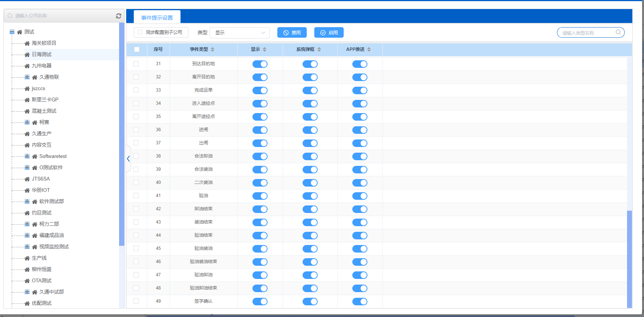Click the house icon of root node 测试
This screenshot has height=317, width=644.
(20, 32)
